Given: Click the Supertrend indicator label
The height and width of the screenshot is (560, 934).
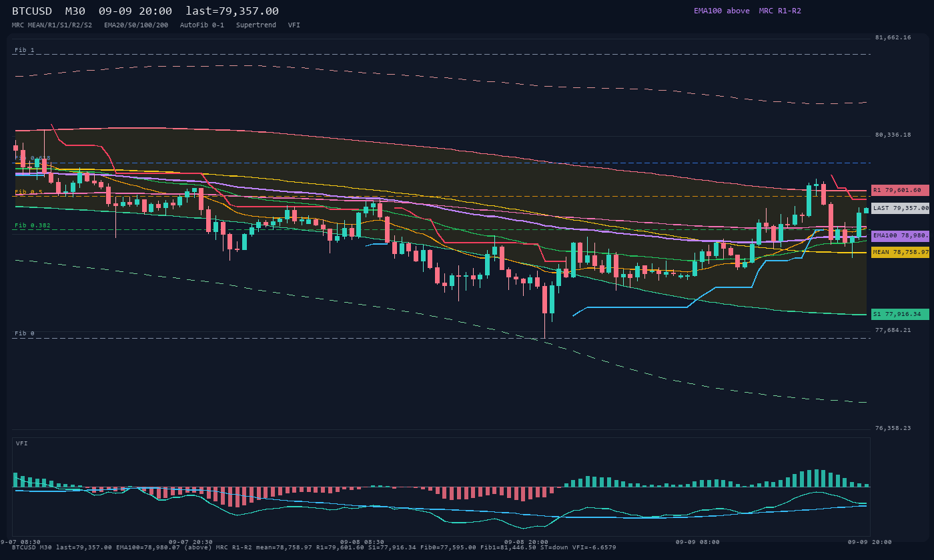Looking at the screenshot, I should (x=256, y=25).
